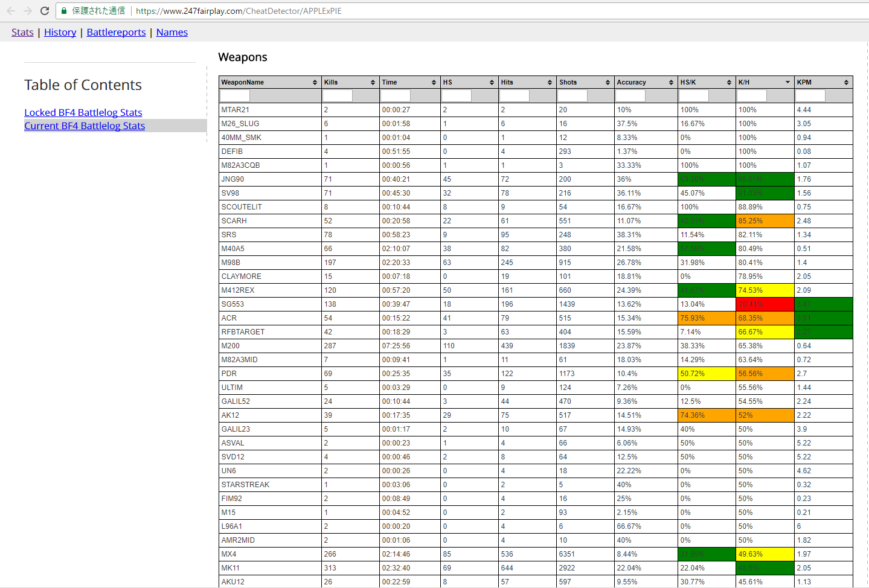The height and width of the screenshot is (588, 869).
Task: Sort table by Hits column
Action: (x=527, y=82)
